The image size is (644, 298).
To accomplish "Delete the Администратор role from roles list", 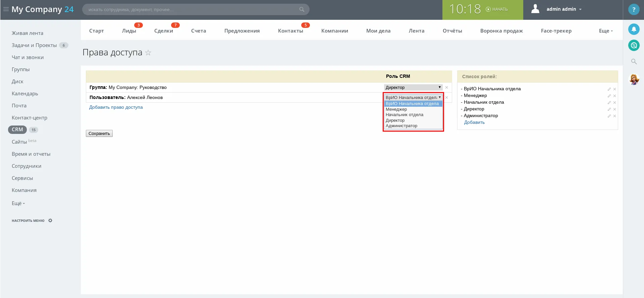I will 614,116.
